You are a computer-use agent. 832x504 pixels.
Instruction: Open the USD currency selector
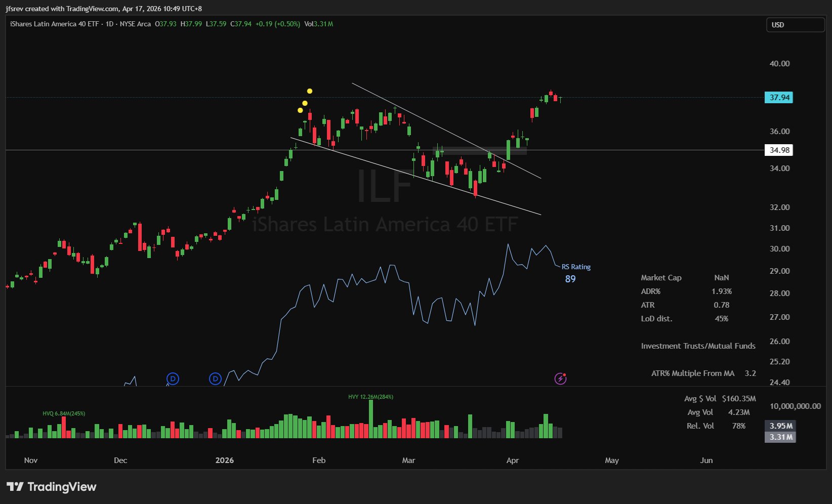(795, 25)
